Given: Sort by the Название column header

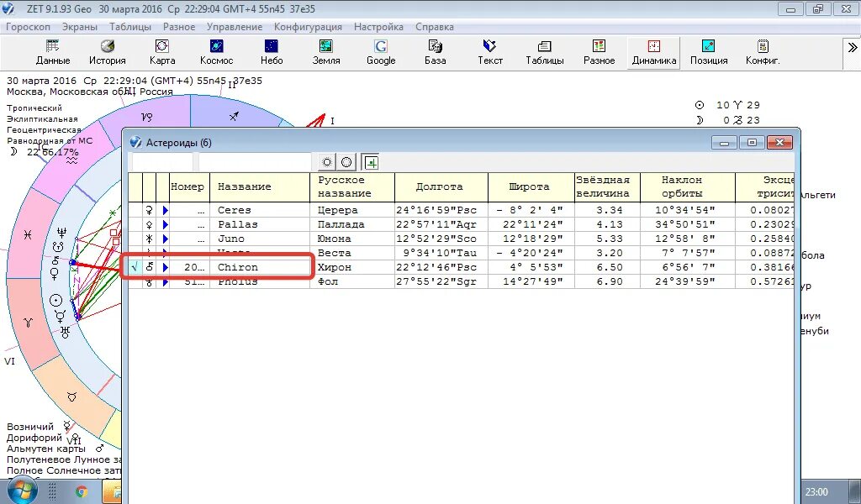Looking at the screenshot, I should click(260, 187).
